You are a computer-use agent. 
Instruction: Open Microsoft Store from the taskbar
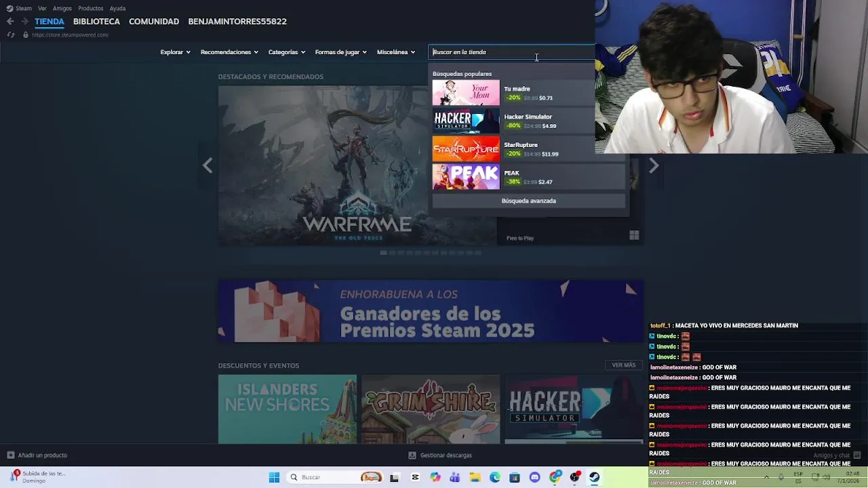[515, 477]
